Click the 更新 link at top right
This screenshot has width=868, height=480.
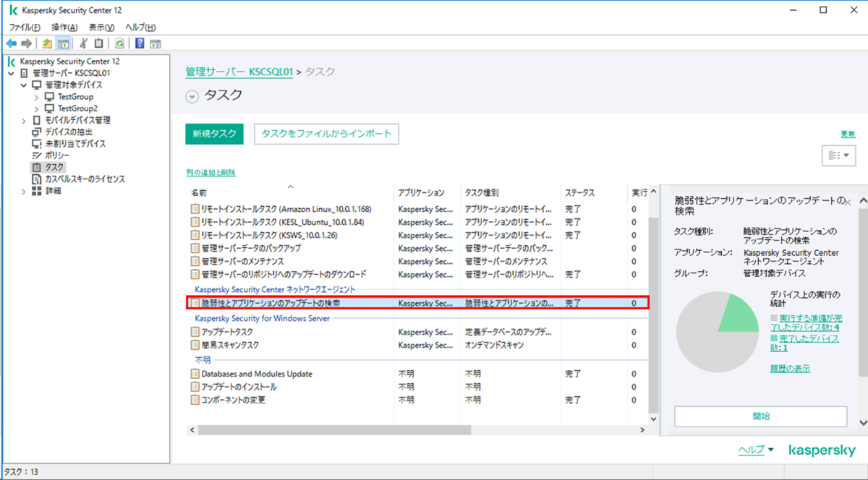[x=848, y=134]
